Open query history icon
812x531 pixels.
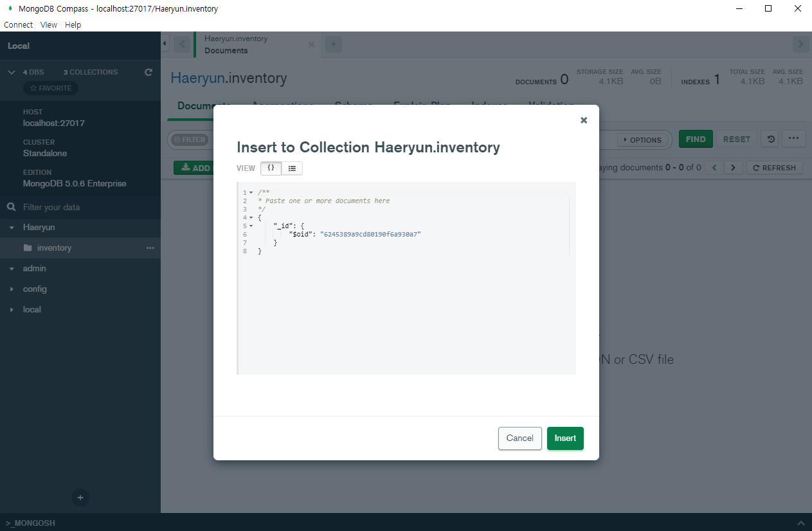(x=770, y=139)
